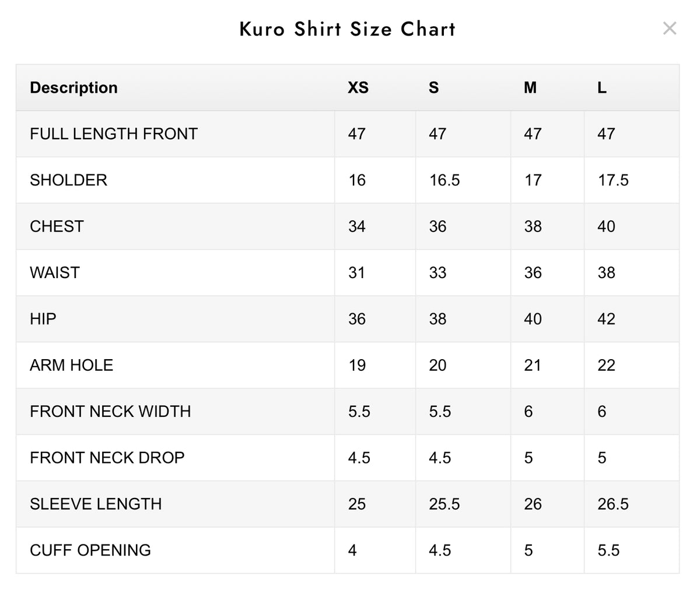Click the CUFF OPENING row label

[x=90, y=550]
